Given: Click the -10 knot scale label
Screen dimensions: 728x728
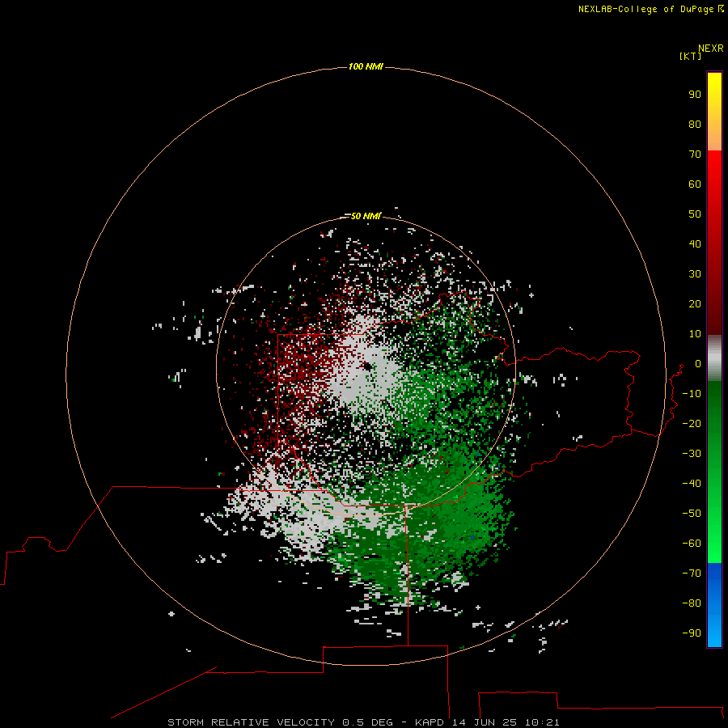Looking at the screenshot, I should pos(692,394).
